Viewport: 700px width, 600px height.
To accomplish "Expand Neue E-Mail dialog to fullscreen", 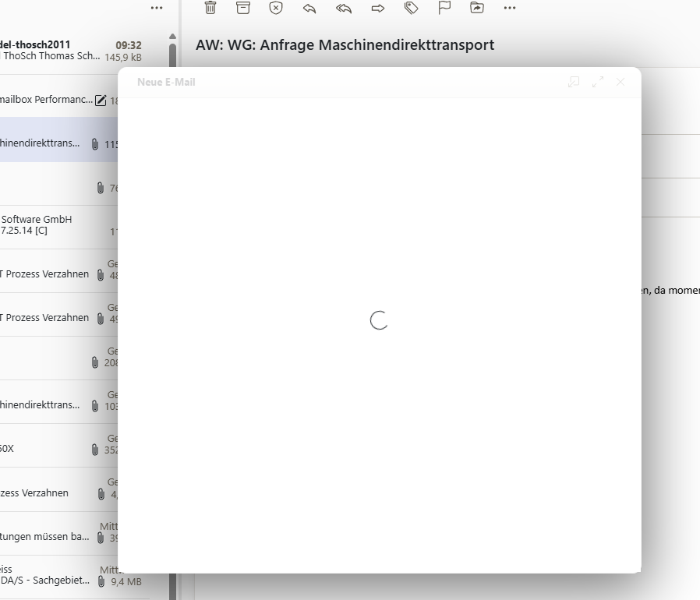I will (x=598, y=82).
